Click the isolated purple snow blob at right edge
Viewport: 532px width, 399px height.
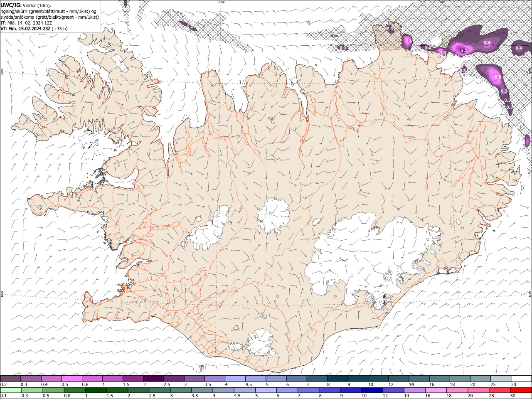click(527, 140)
